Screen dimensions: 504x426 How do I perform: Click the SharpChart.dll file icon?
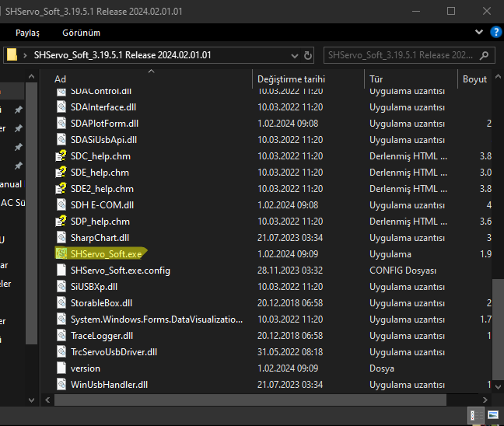click(x=61, y=237)
